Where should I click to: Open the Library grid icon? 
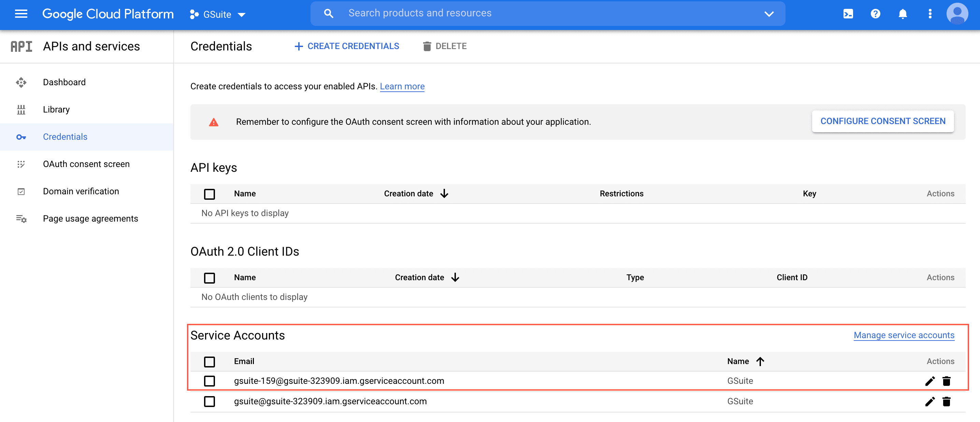[x=21, y=109]
